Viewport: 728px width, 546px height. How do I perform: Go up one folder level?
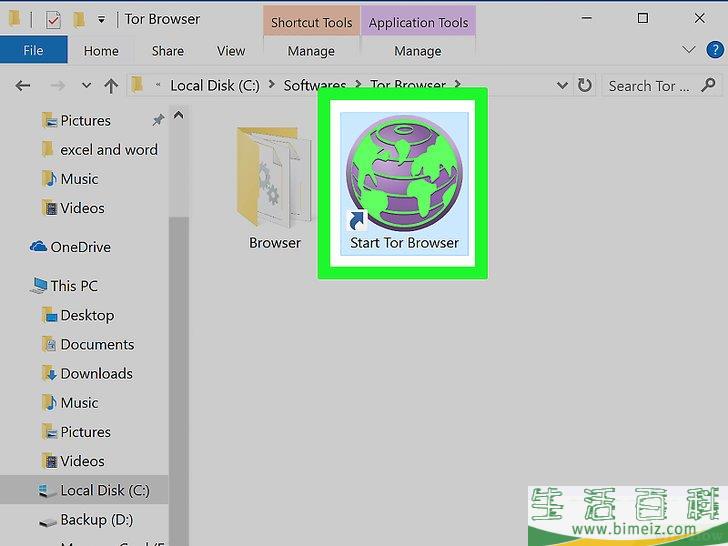(x=111, y=86)
